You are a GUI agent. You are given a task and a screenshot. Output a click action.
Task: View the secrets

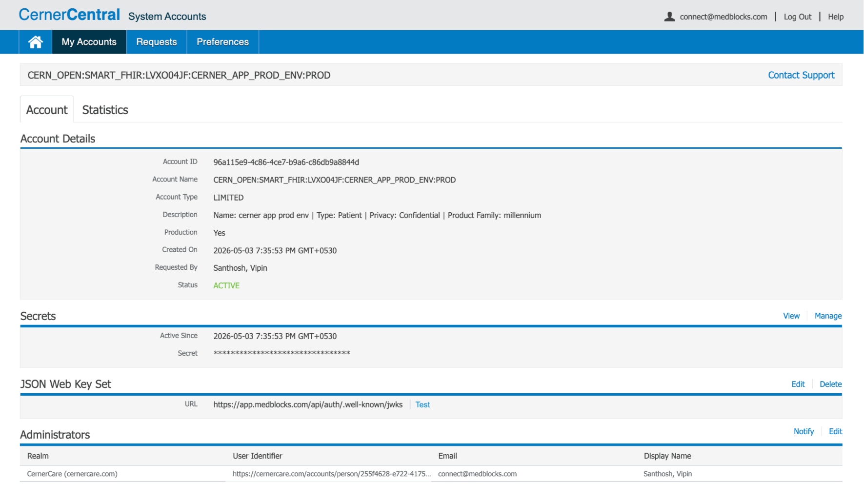click(x=791, y=316)
